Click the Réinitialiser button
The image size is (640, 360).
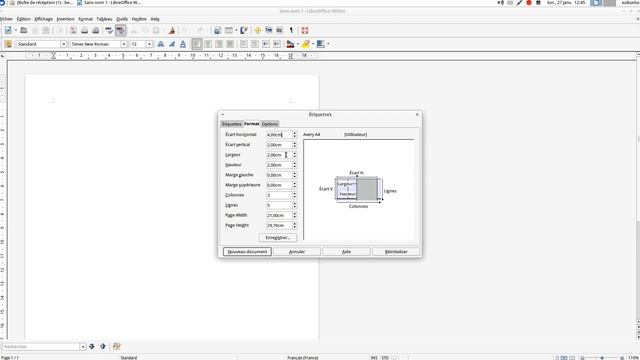click(x=396, y=252)
